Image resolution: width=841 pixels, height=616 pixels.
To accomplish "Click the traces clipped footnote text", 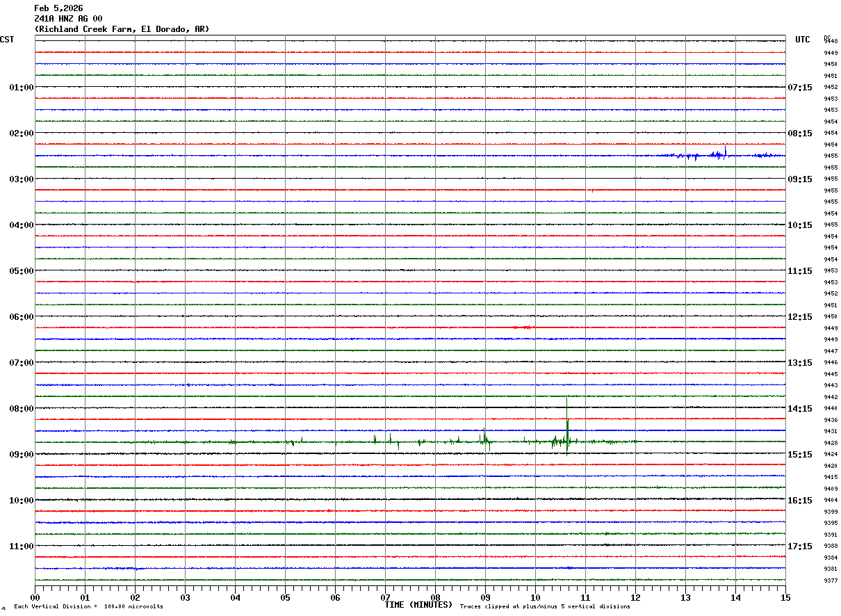I will pos(545,607).
